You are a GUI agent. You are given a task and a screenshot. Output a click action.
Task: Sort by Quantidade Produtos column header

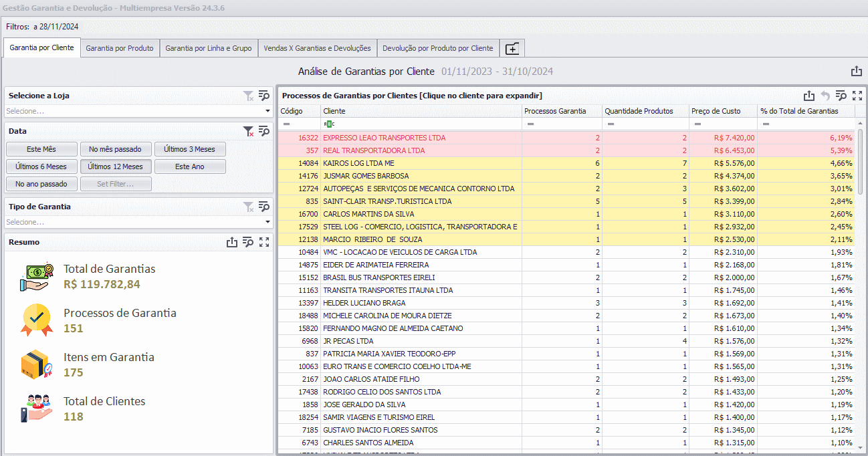click(x=645, y=111)
